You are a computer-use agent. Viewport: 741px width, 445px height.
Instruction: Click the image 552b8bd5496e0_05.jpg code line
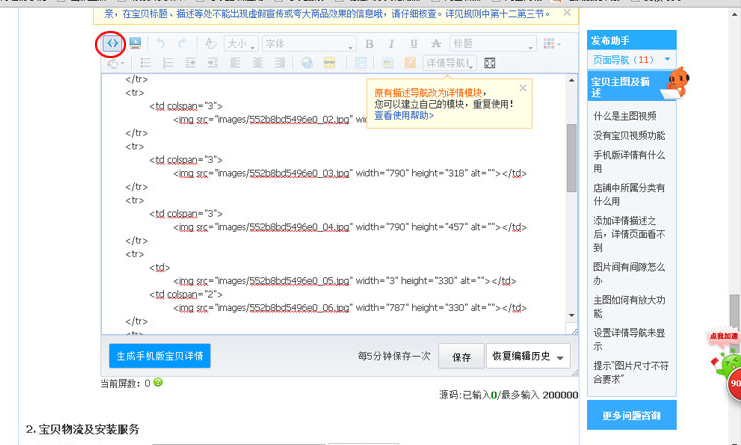[345, 281]
